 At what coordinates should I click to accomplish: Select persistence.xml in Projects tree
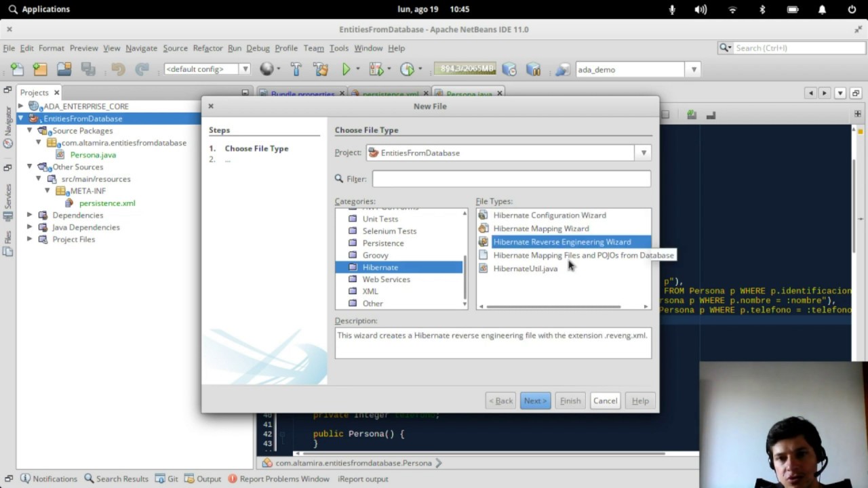coord(106,203)
